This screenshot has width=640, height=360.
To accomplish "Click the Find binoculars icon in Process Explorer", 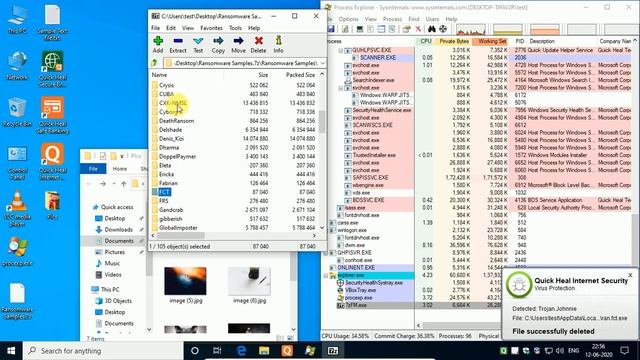I will click(x=431, y=29).
